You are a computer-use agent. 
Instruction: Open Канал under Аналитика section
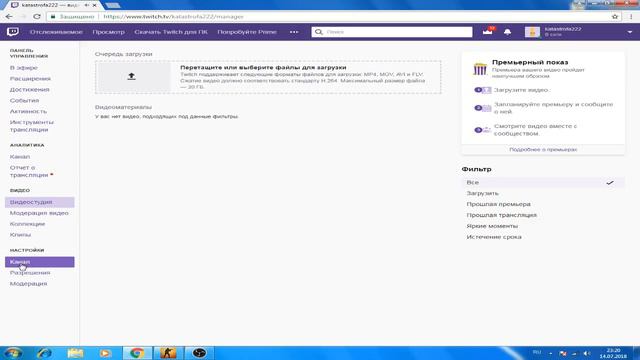pyautogui.click(x=20, y=157)
